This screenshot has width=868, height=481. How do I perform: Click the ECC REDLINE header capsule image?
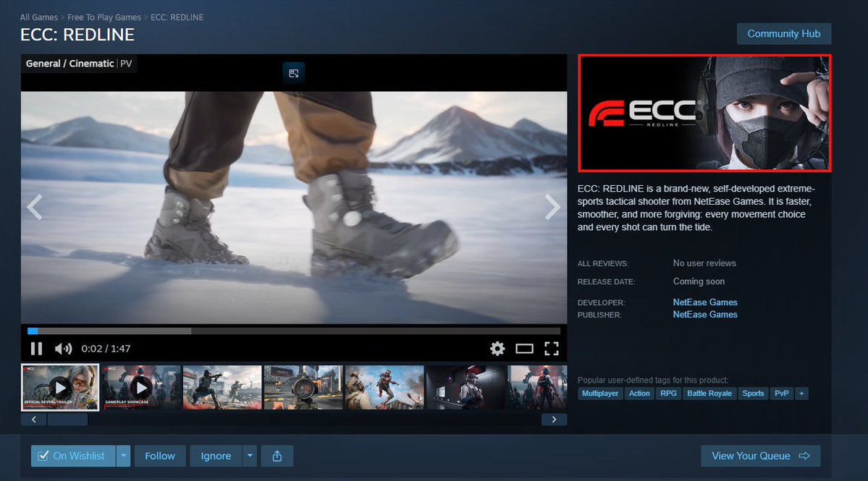click(704, 113)
